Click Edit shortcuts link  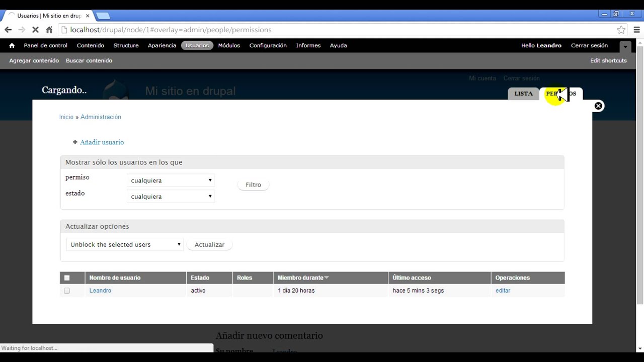[x=608, y=60]
